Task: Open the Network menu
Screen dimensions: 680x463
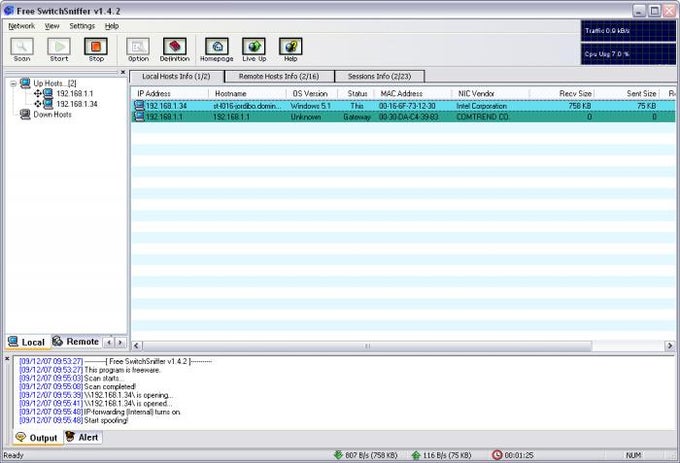Action: [21, 26]
